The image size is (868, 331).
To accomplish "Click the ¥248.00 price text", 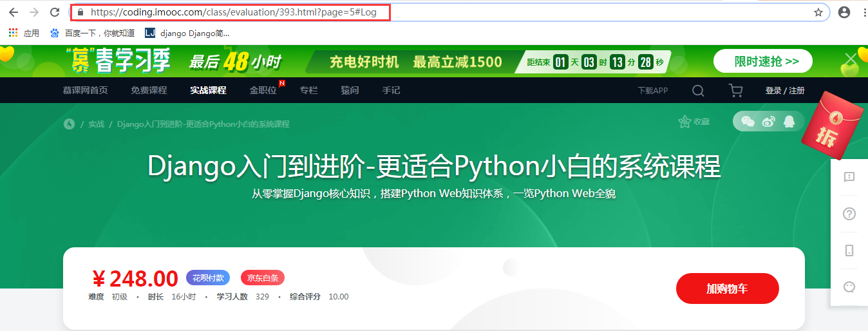I will [x=135, y=278].
